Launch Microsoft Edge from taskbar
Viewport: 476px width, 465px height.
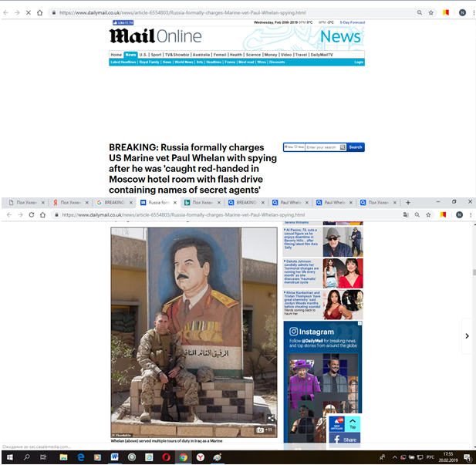[x=80, y=457]
